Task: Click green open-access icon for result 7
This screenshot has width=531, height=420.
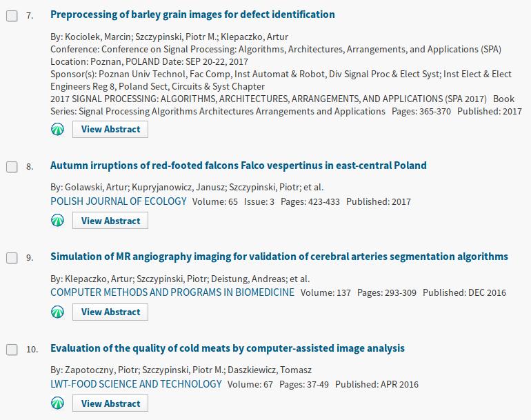Action: [x=57, y=129]
